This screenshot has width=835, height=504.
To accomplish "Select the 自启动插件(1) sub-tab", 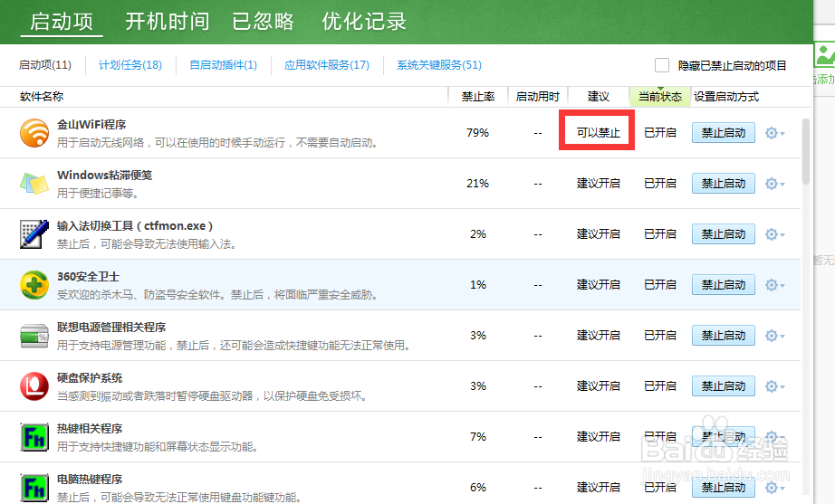I will (223, 65).
